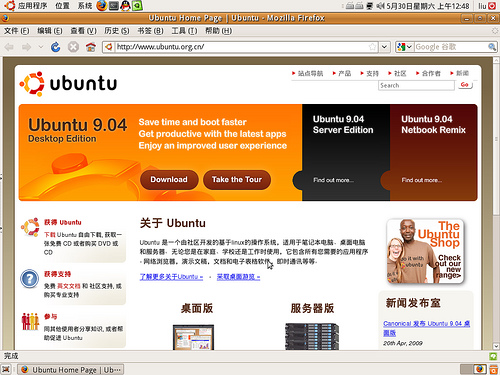Click the red power button in top panel
This screenshot has width=500, height=375.
(x=492, y=6)
